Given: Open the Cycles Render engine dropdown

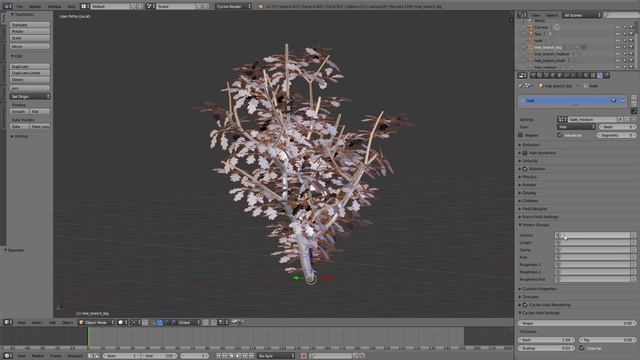Looking at the screenshot, I should click(233, 7).
